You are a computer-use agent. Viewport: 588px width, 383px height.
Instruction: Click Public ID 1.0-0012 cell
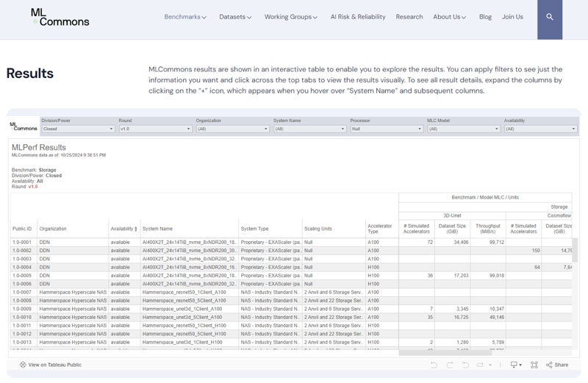point(22,334)
